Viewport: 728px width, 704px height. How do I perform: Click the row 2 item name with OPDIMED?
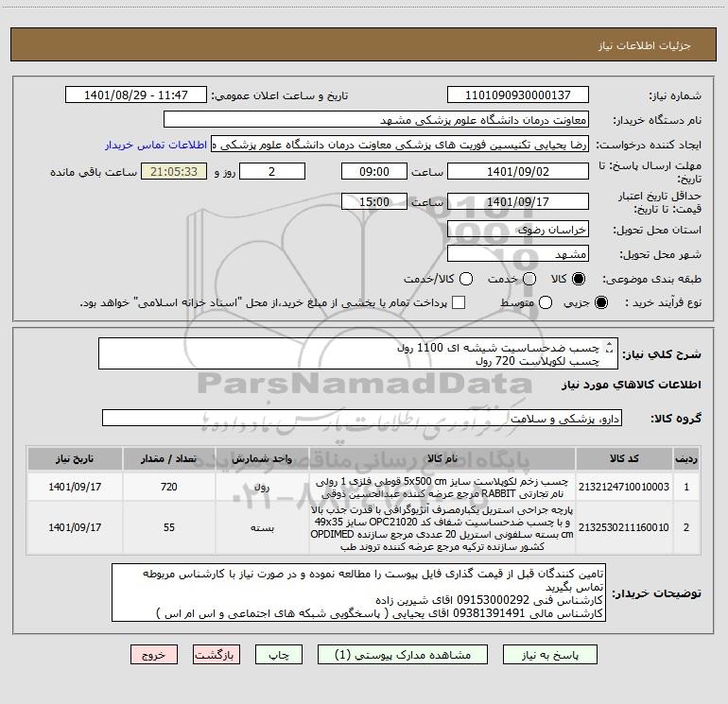point(442,527)
